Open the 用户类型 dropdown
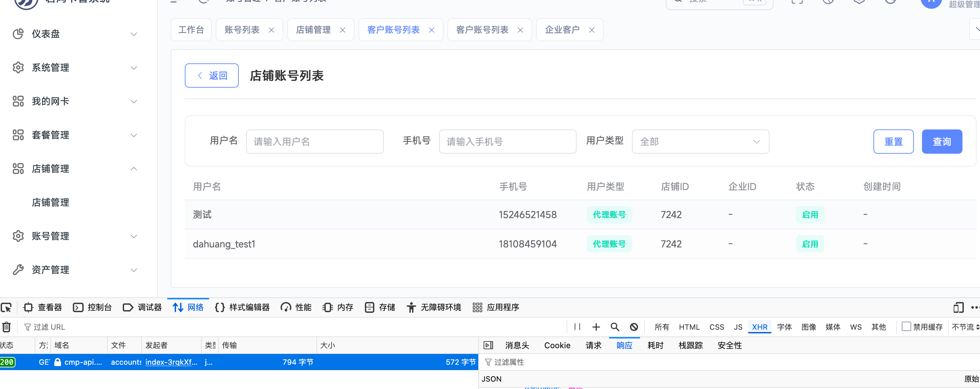Screen dimensions: 980x389 [700, 142]
